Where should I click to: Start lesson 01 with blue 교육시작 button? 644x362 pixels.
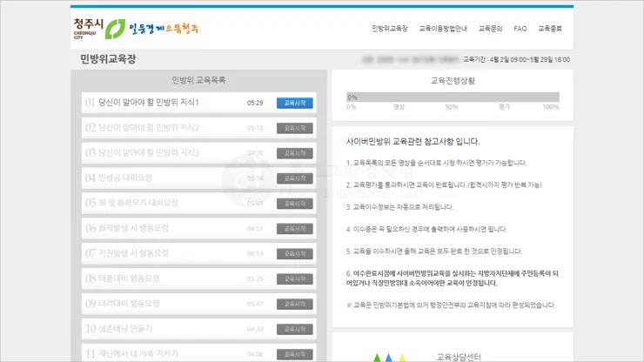[x=294, y=103]
